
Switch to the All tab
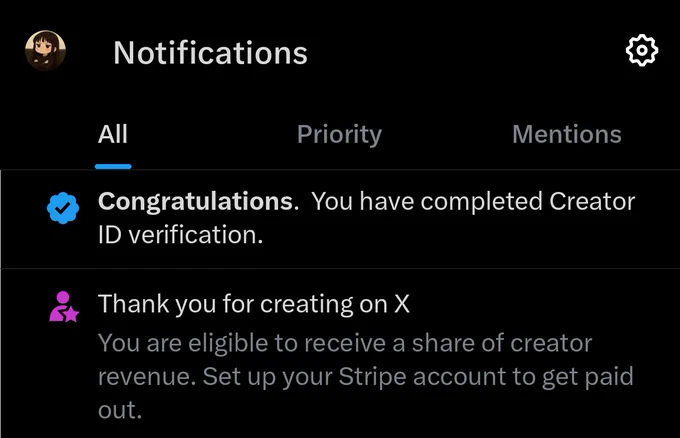113,134
